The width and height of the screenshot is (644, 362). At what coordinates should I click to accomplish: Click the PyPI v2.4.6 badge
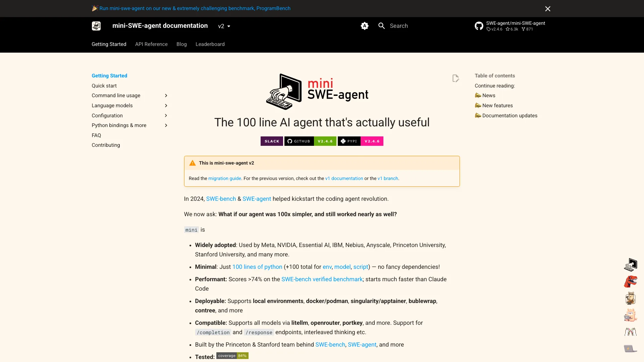[x=361, y=141]
